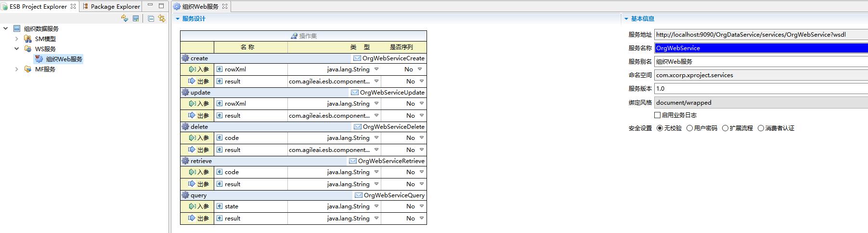Collapse the 组织数据服务 root node
The width and height of the screenshot is (868, 233).
pos(6,28)
